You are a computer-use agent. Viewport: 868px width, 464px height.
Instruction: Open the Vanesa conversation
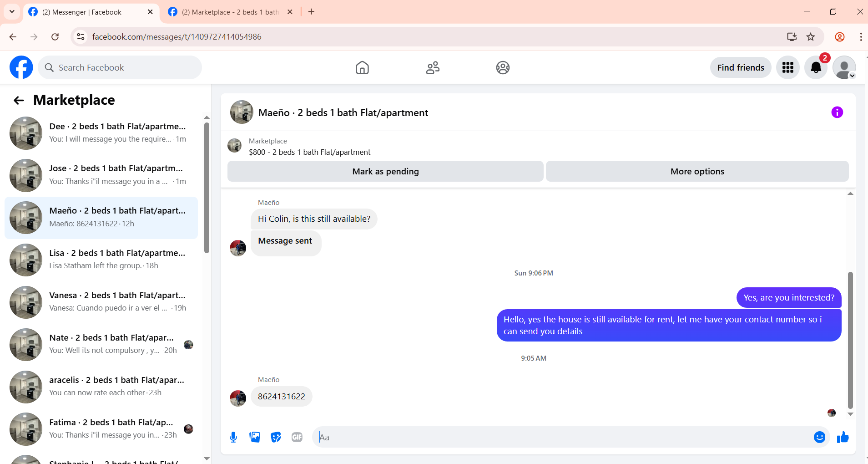[101, 302]
